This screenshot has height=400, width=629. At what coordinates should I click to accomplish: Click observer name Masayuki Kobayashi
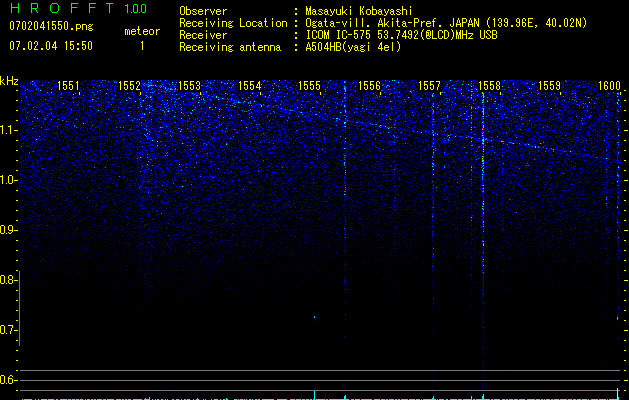(x=359, y=11)
